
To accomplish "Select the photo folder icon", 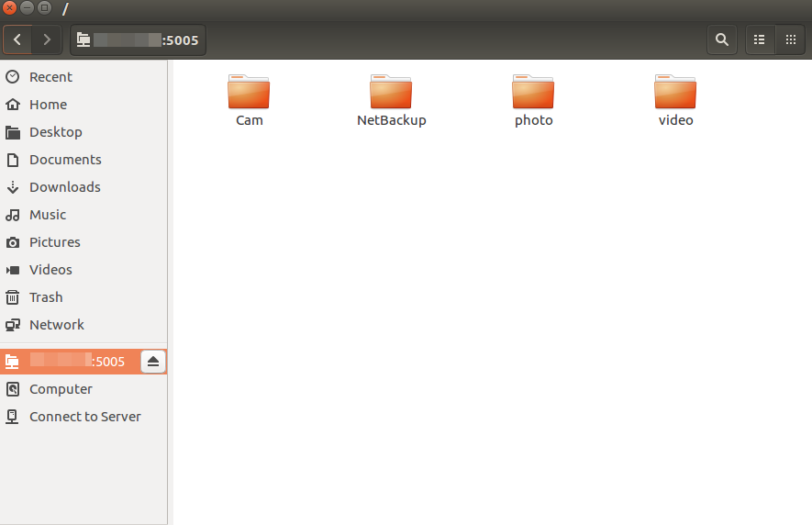I will (x=533, y=92).
